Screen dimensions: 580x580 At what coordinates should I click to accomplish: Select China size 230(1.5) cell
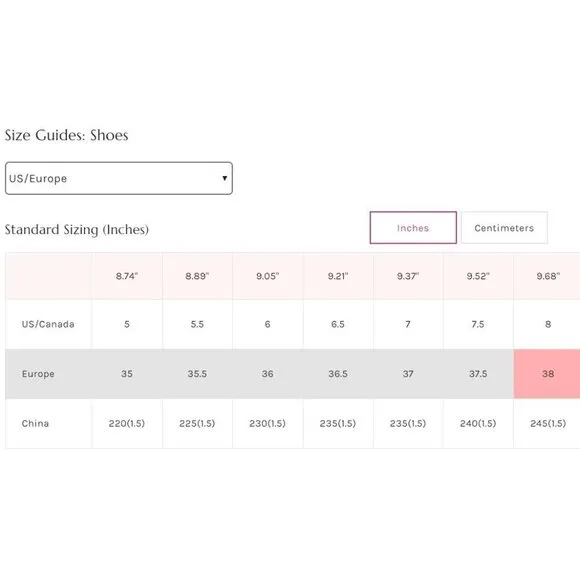click(267, 424)
